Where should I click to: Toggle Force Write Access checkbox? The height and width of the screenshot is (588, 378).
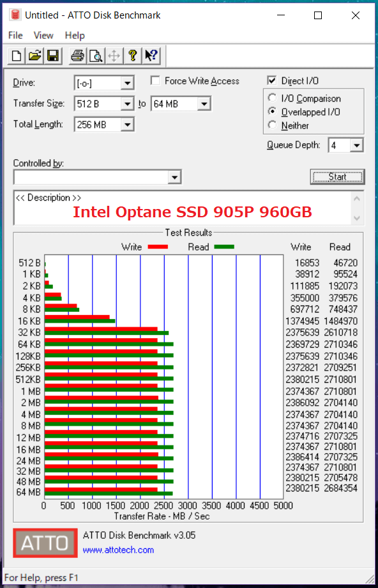tap(155, 81)
